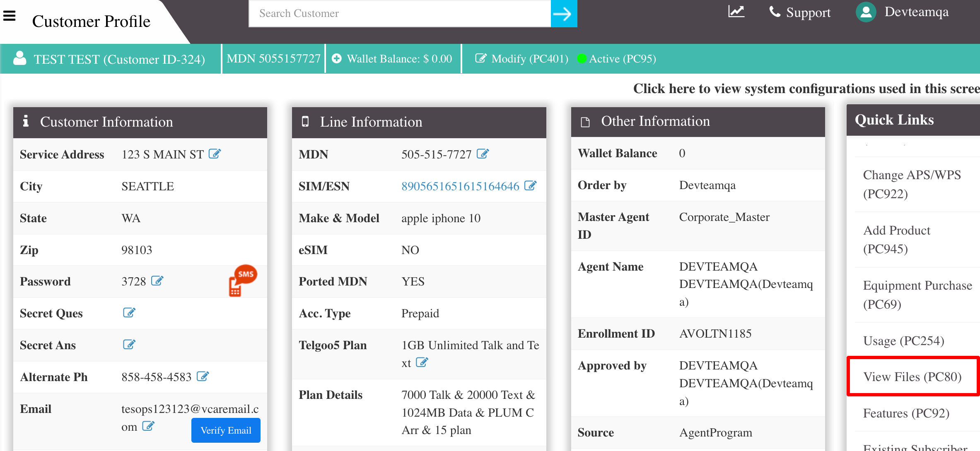Edit the Service Address pencil icon

[x=215, y=154]
